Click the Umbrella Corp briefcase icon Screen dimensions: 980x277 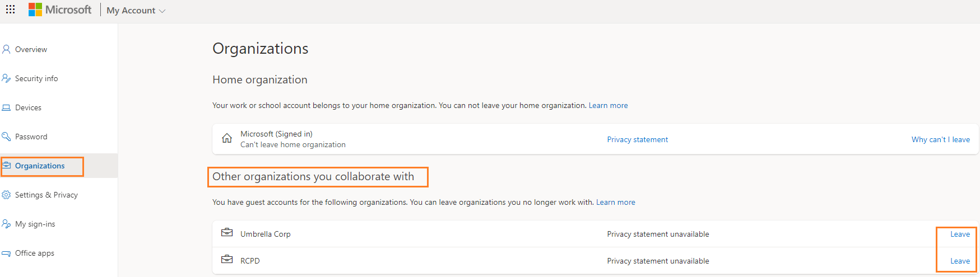tap(227, 232)
